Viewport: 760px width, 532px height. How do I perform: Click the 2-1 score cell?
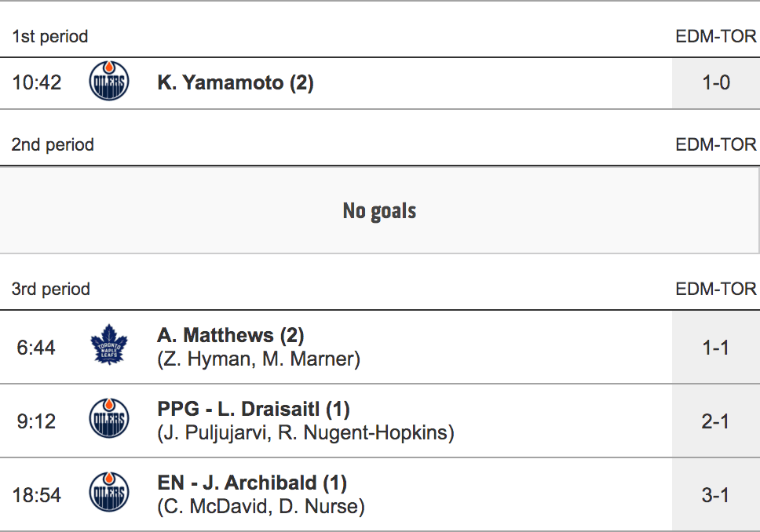click(715, 421)
